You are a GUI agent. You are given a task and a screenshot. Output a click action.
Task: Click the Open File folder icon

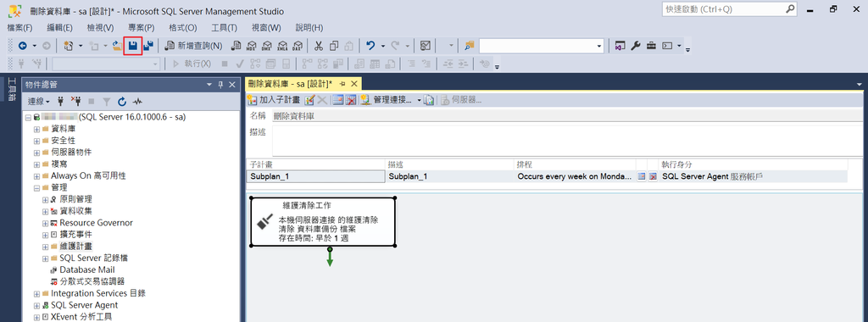(117, 46)
